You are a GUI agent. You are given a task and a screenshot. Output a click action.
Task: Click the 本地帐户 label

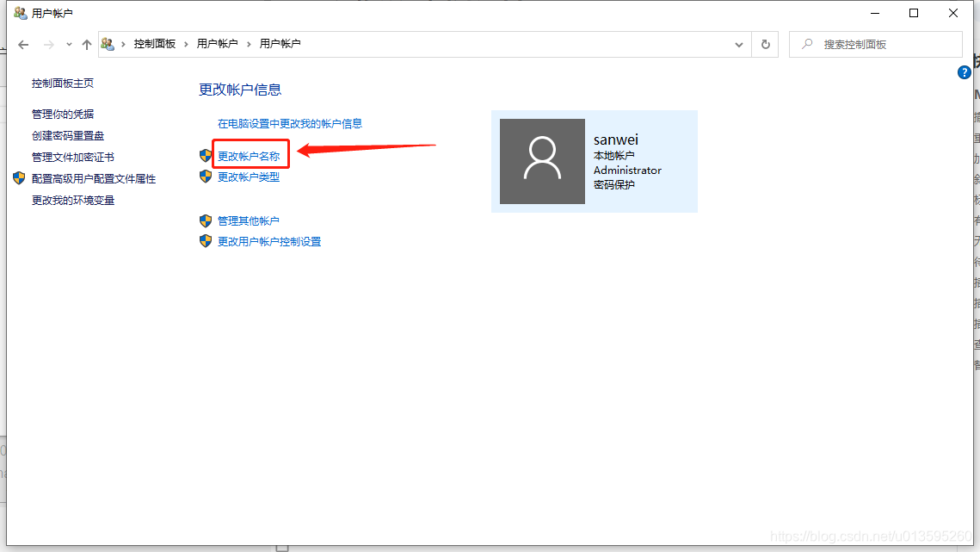(x=613, y=156)
